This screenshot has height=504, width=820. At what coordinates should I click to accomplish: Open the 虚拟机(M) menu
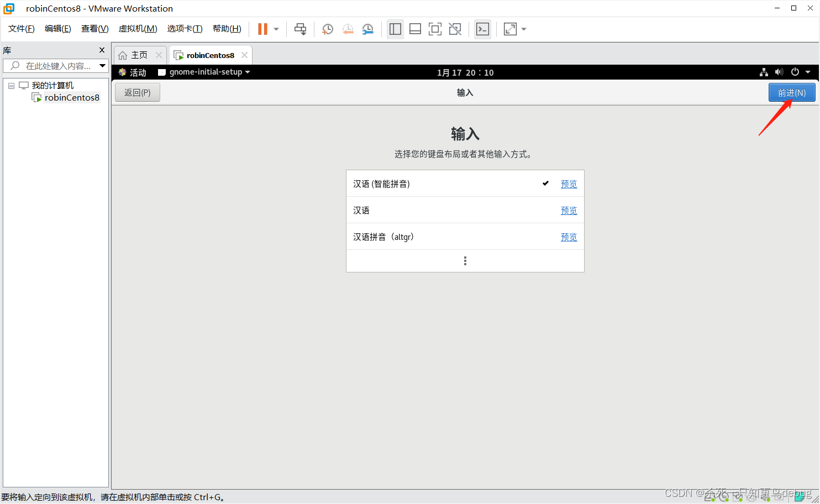(x=138, y=29)
